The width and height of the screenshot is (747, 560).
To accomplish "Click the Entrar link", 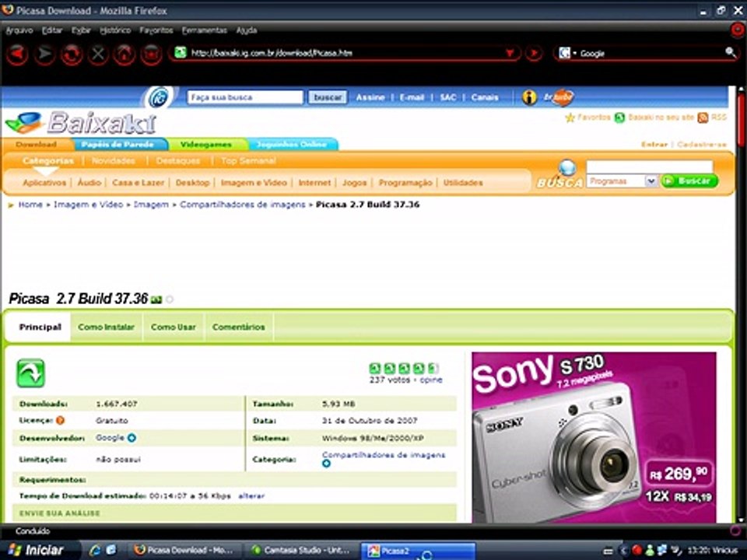I will coord(654,145).
